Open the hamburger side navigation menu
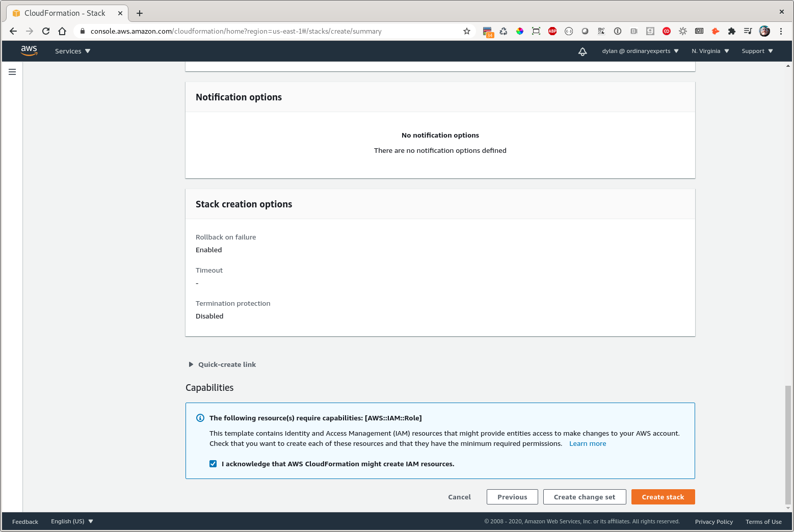Viewport: 794px width, 532px height. pos(12,72)
